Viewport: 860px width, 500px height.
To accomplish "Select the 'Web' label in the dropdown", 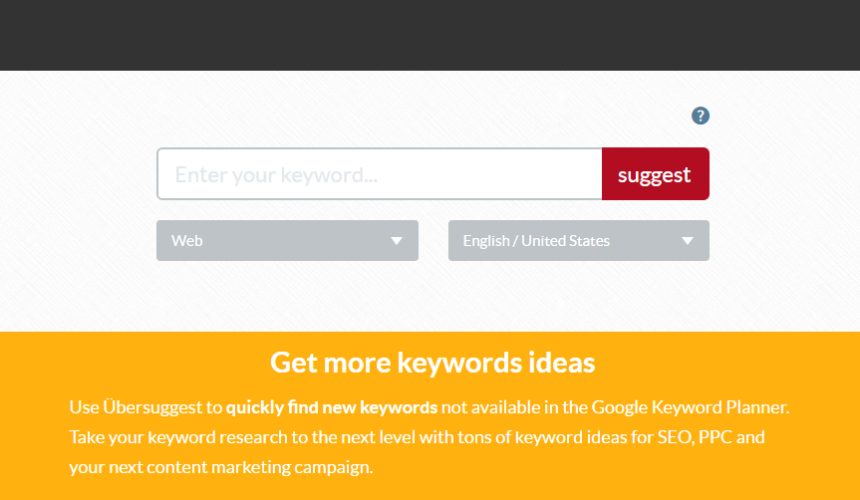I will [187, 241].
